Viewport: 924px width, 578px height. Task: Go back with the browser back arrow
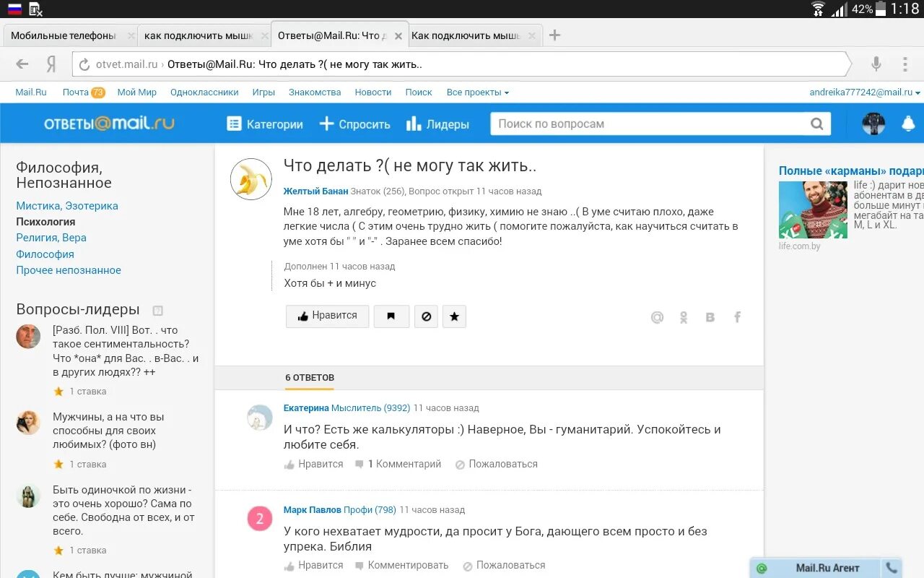[22, 64]
